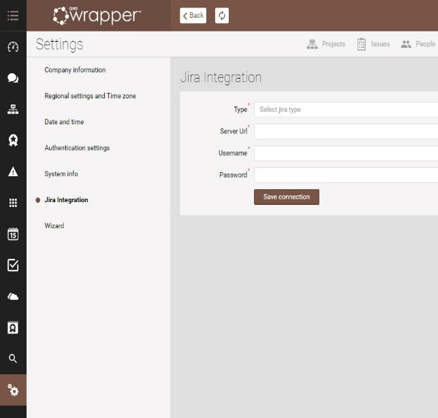The image size is (438, 418).
Task: Open the hamburger menu icon
Action: tap(13, 15)
